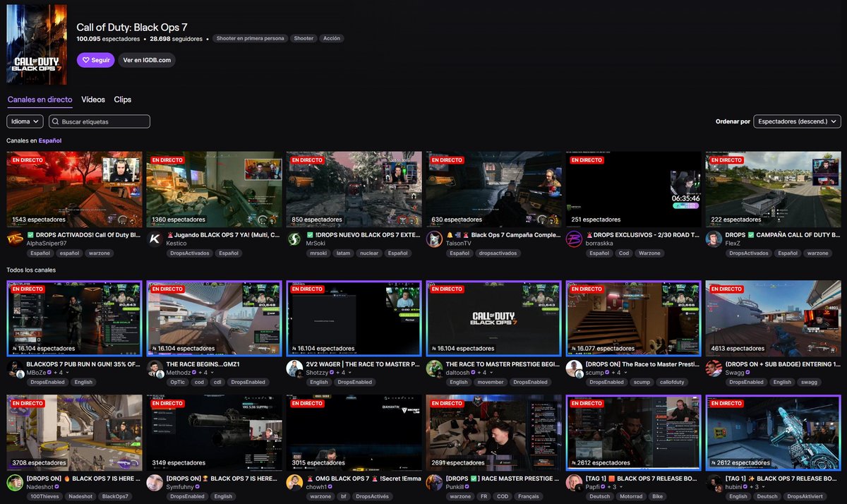Screen dimensions: 847x504
Task: Open daltoosh's channel avatar
Action: (x=434, y=368)
